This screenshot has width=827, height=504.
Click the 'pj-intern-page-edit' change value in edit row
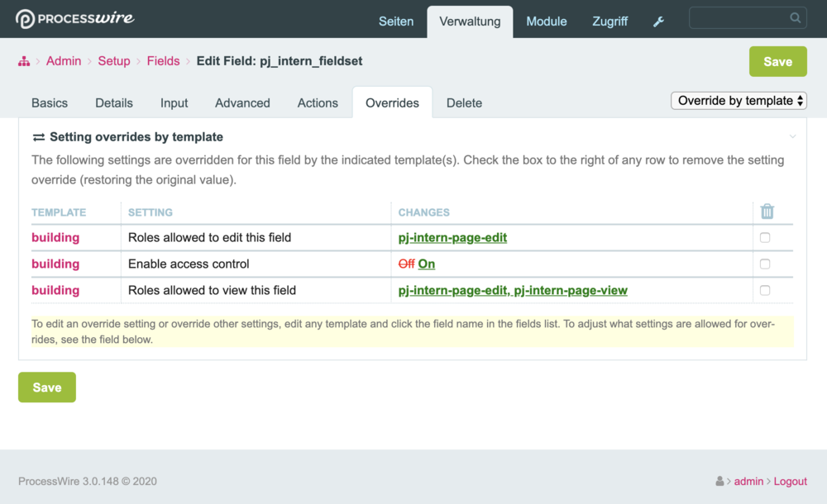click(x=452, y=238)
